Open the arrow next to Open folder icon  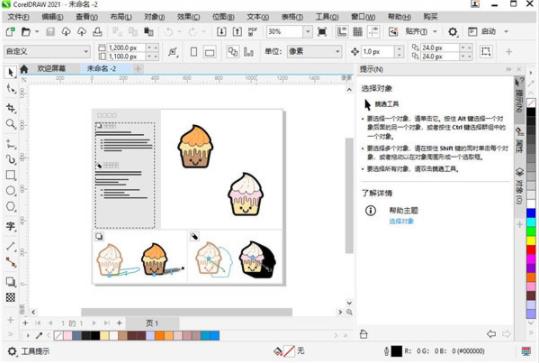point(37,32)
